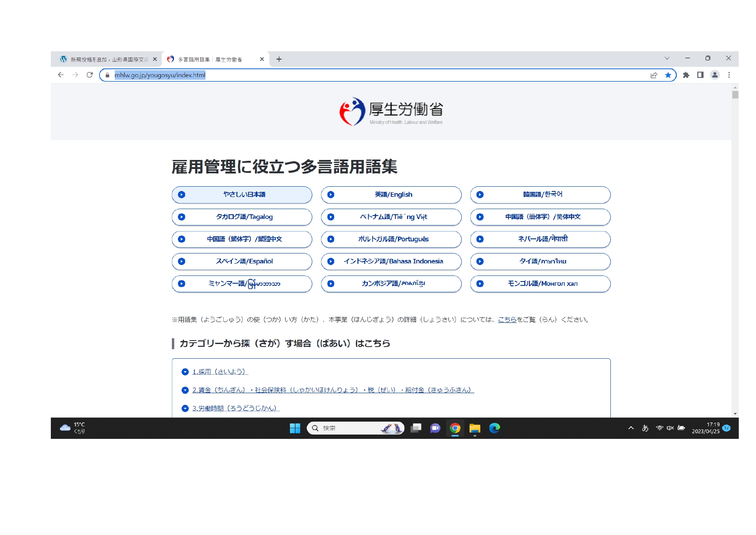Open the Chrome three-dot menu
Screen dimensions: 756x535
click(x=729, y=75)
